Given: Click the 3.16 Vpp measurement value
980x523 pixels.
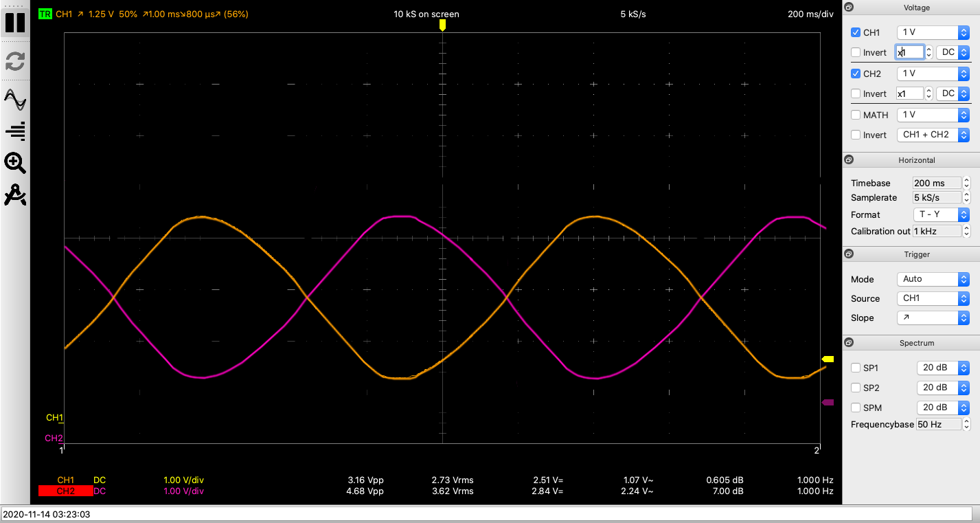Looking at the screenshot, I should (366, 480).
